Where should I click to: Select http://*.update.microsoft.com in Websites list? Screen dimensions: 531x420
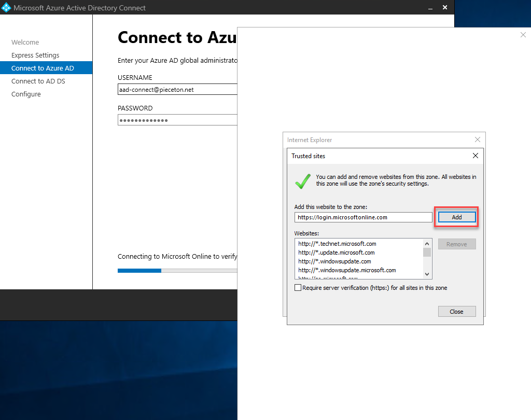[336, 253]
